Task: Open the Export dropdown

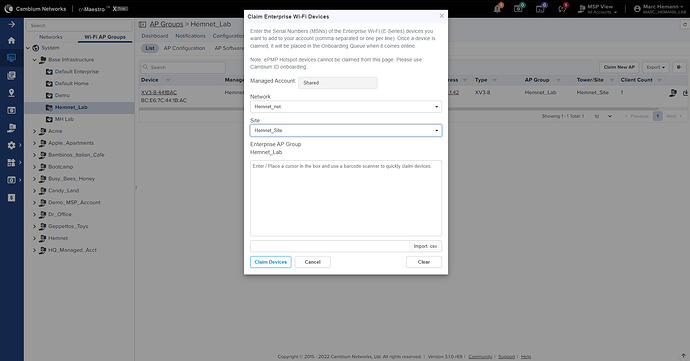Action: tap(656, 67)
